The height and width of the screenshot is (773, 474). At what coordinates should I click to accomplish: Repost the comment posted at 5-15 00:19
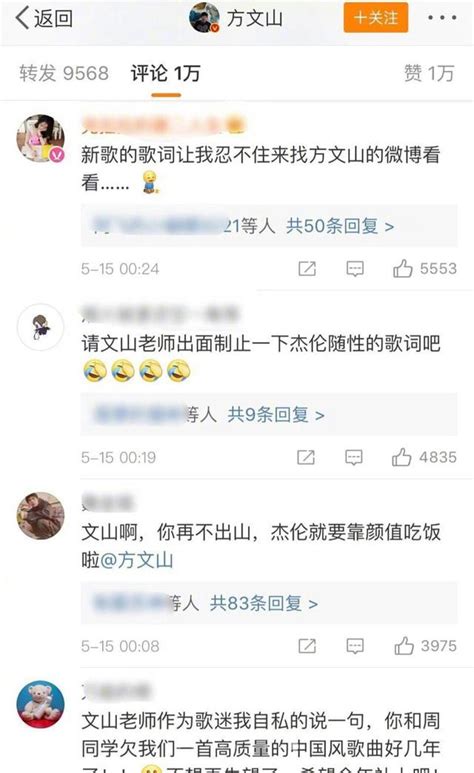[306, 457]
